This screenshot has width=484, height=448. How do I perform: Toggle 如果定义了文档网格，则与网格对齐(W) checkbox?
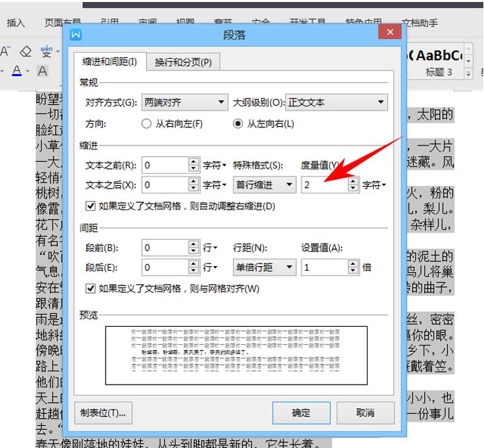90,288
